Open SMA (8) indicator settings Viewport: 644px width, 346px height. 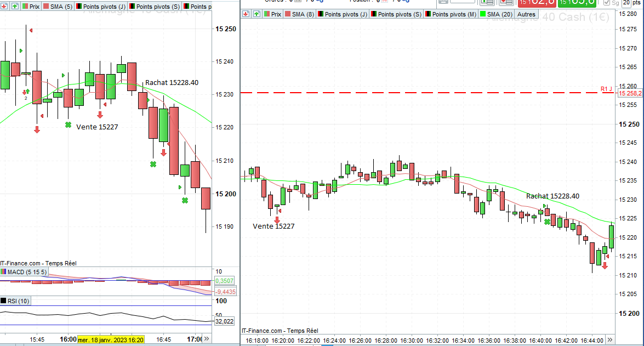[299, 14]
